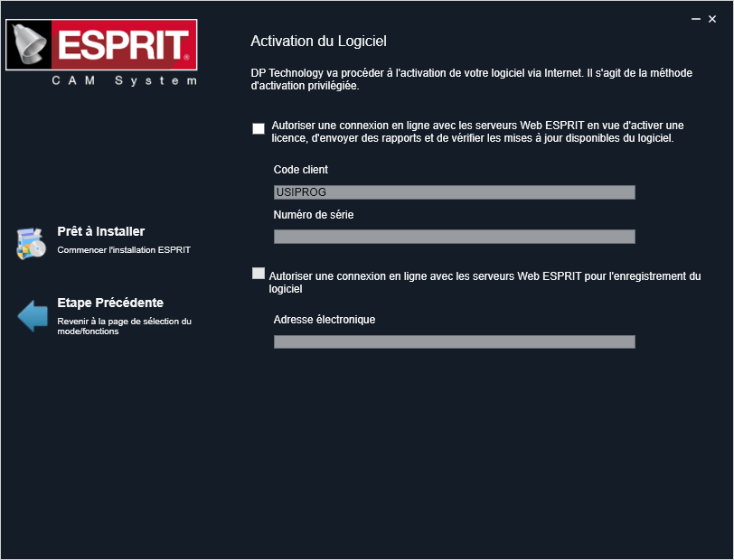Click the 'Activation du Logiciel' heading
Screen dimensions: 734x560
(x=318, y=42)
